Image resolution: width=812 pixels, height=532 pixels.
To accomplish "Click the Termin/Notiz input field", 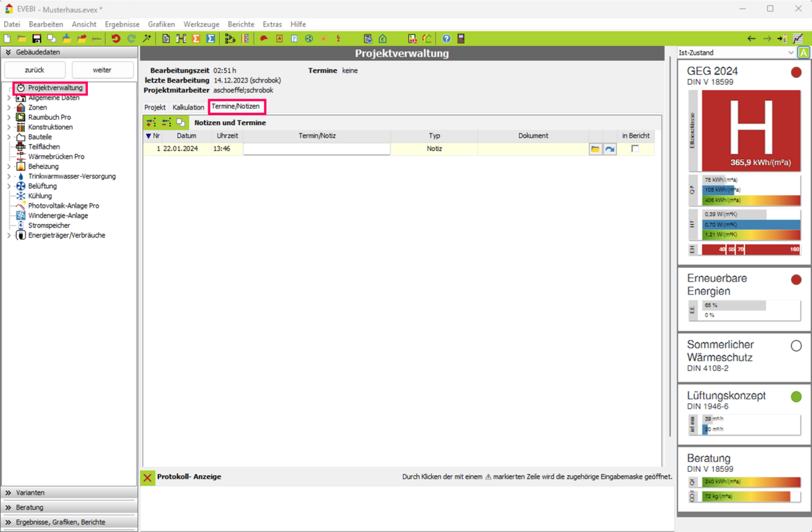I will [317, 149].
